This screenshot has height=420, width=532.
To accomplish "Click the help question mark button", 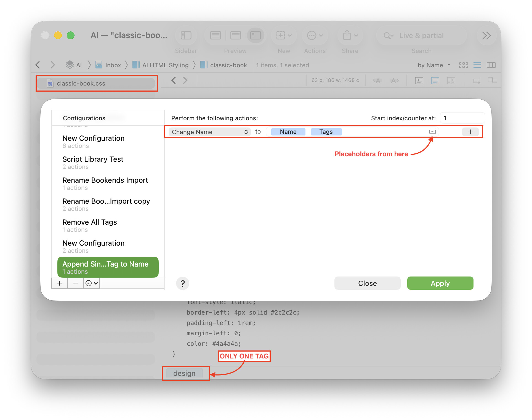I will tap(182, 283).
